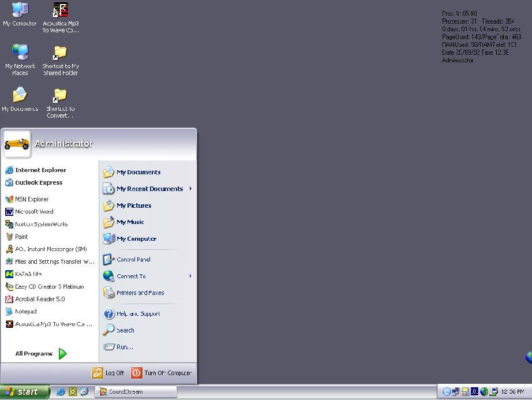The height and width of the screenshot is (400, 532).
Task: Click the system tray clock
Action: pos(512,392)
